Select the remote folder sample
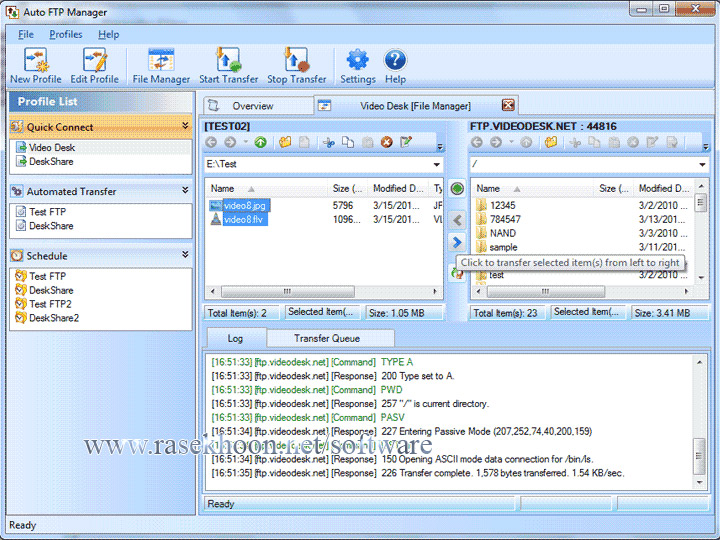 (503, 247)
